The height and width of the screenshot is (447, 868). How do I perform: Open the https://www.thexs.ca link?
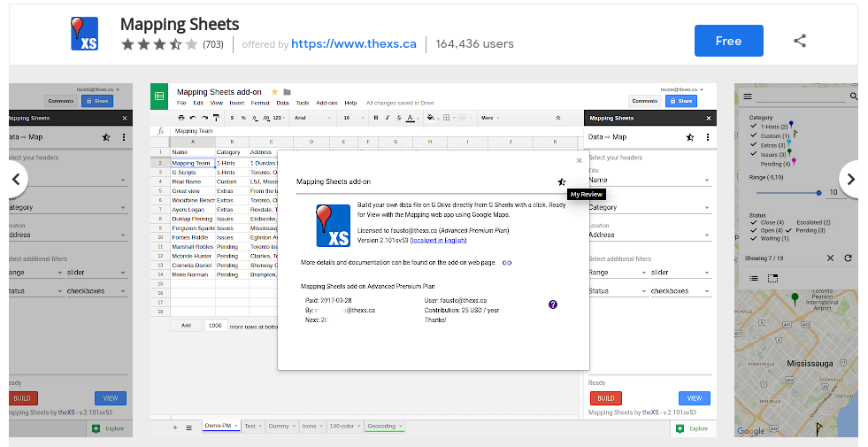[354, 43]
